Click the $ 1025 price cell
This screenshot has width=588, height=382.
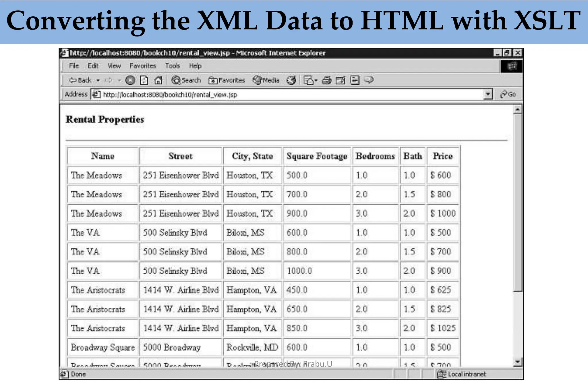(443, 328)
